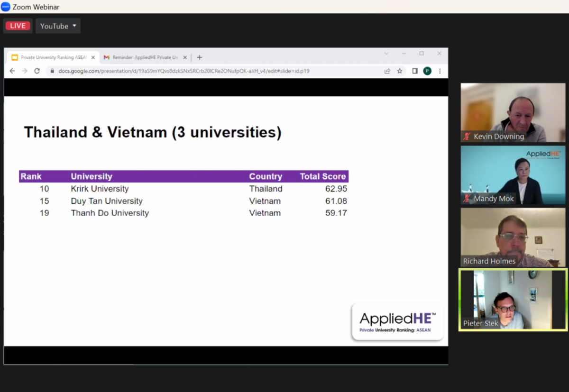Click the share page icon in address bar

point(387,71)
